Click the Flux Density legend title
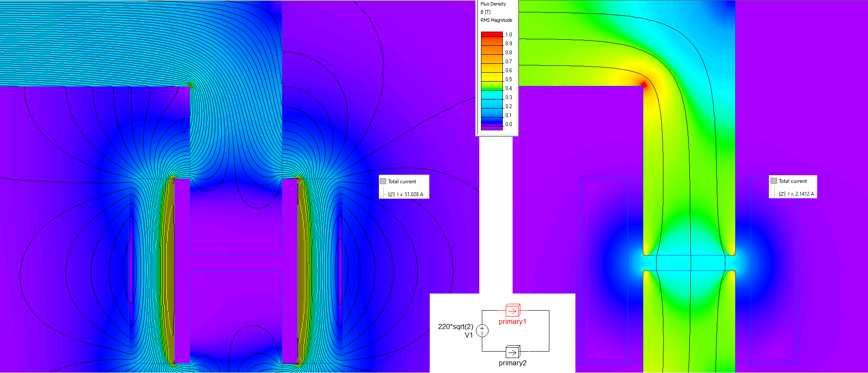 (493, 4)
